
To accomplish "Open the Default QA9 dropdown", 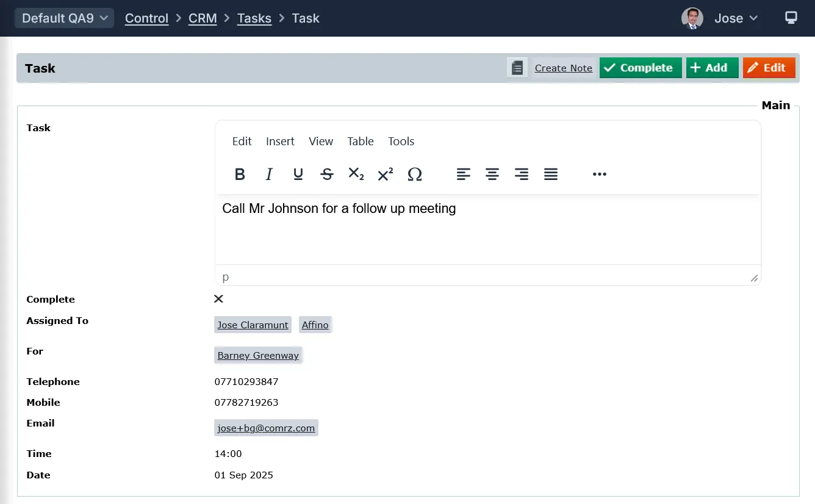I will pos(64,18).
